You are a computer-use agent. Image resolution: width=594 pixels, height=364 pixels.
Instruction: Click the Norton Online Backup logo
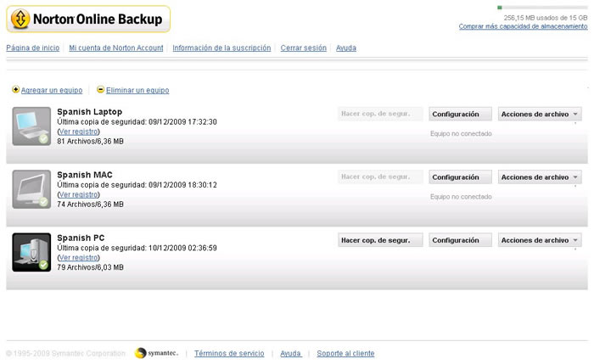click(x=88, y=19)
